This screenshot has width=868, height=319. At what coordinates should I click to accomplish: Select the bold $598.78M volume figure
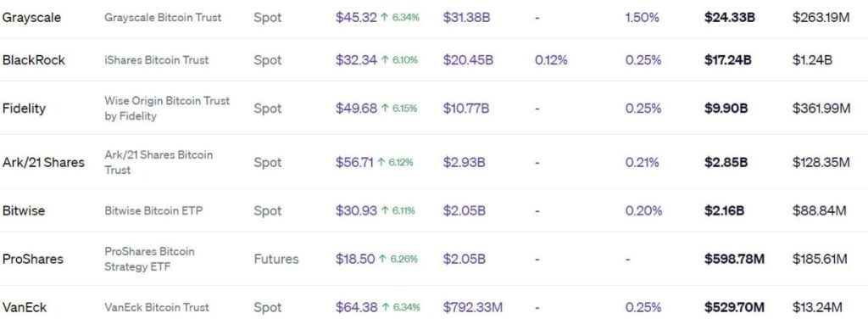734,260
